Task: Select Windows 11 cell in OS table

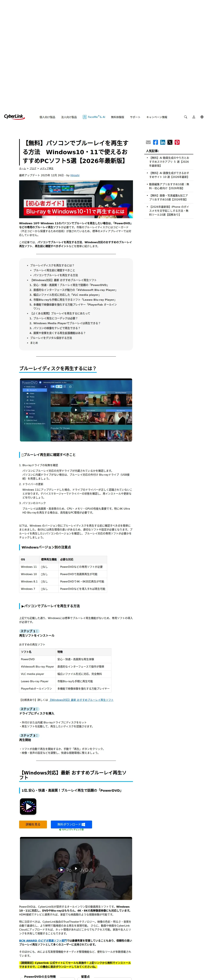Action: (x=29, y=567)
